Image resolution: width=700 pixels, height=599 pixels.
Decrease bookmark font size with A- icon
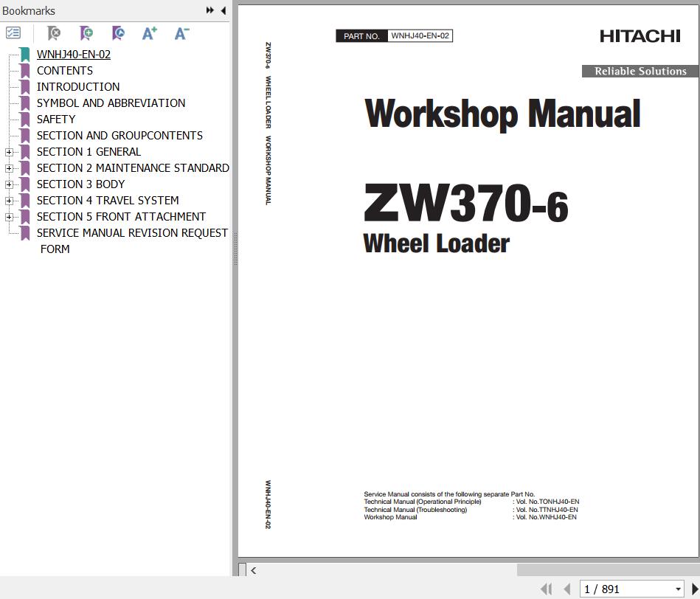[x=181, y=33]
